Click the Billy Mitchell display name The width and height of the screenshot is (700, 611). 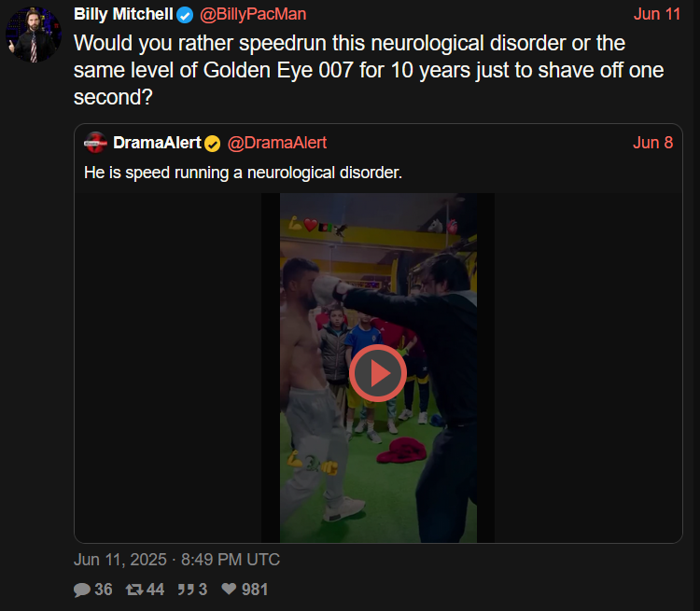click(x=123, y=14)
